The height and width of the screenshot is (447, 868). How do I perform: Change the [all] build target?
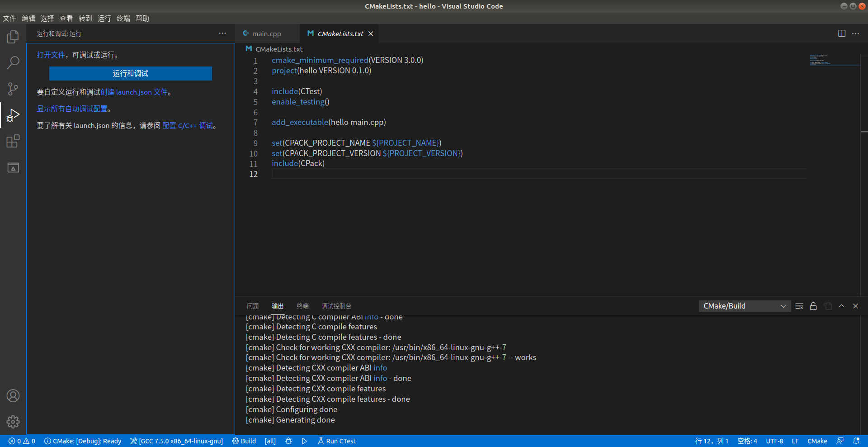[x=270, y=441]
